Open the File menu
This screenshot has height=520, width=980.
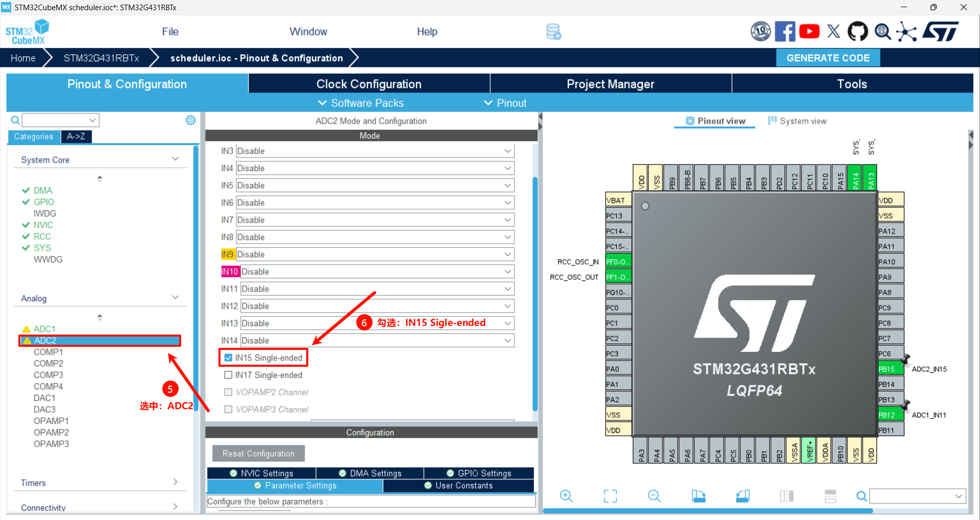pos(170,32)
